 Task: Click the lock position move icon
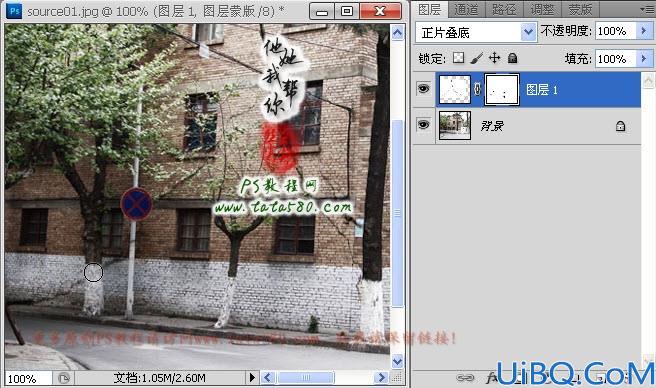point(495,58)
